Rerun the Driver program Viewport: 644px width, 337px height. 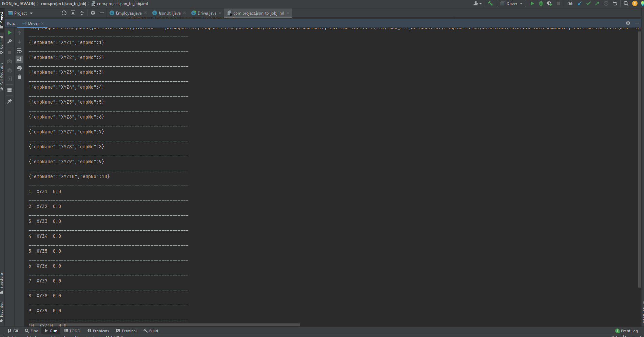(x=9, y=33)
